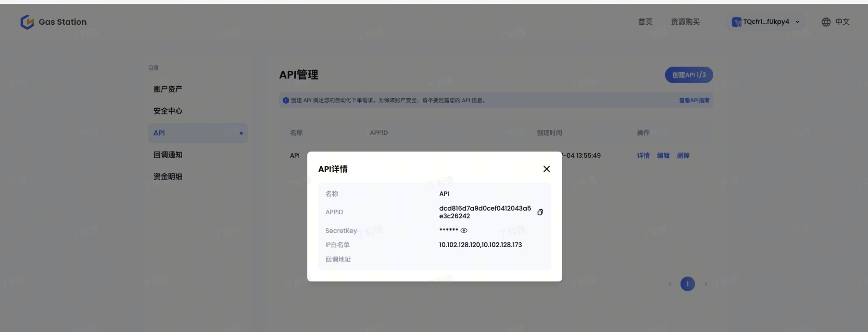Click the info icon in the notice banner
This screenshot has height=332, width=868.
point(286,100)
